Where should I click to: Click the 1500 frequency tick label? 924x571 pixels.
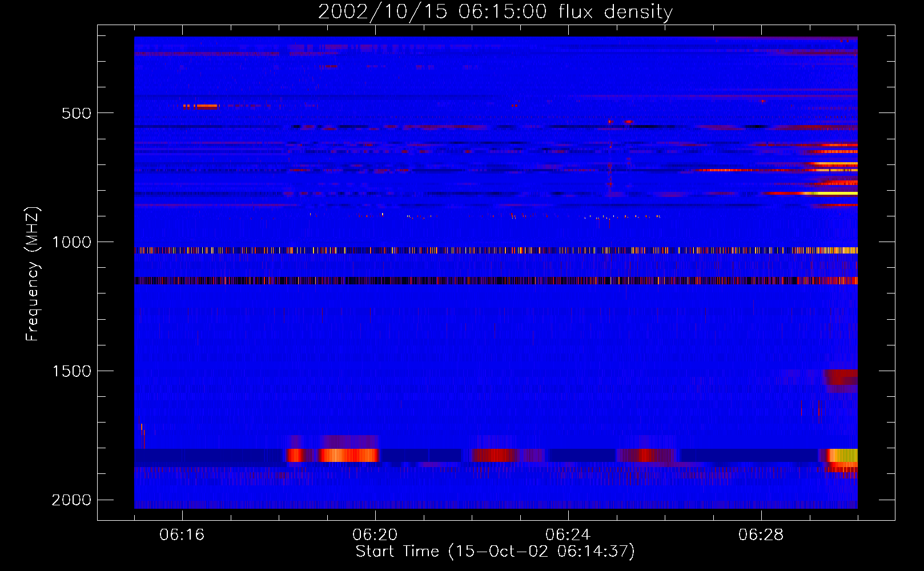tap(71, 371)
